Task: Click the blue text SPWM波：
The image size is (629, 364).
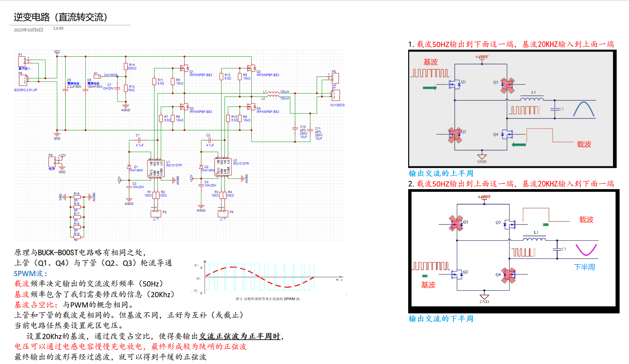Action: 31,273
